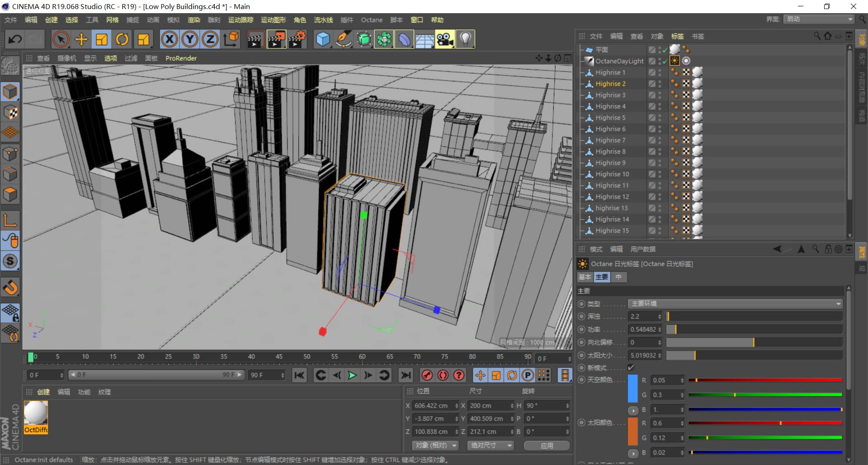Toggle coordinate system icon
Viewport: 868px width, 465px height.
(231, 39)
